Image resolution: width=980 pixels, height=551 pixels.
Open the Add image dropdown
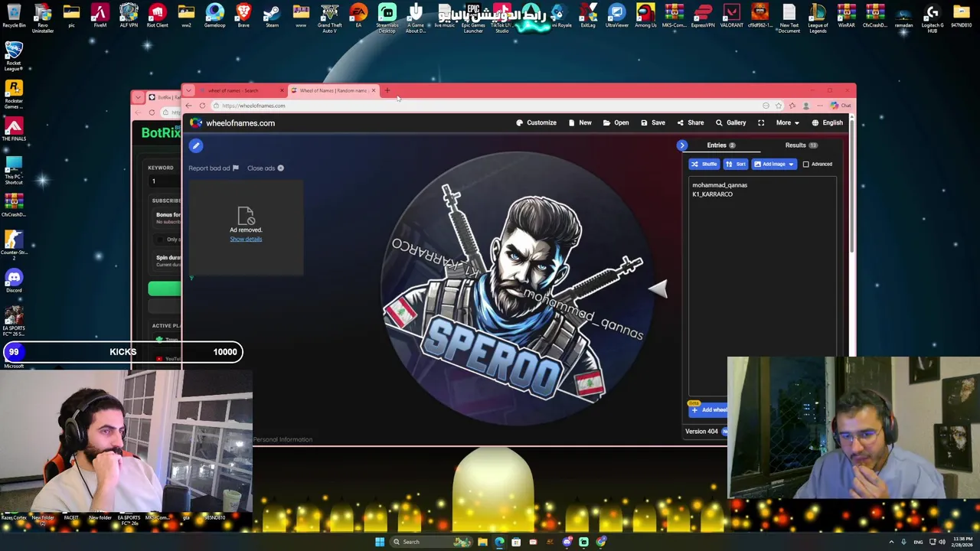pos(774,164)
